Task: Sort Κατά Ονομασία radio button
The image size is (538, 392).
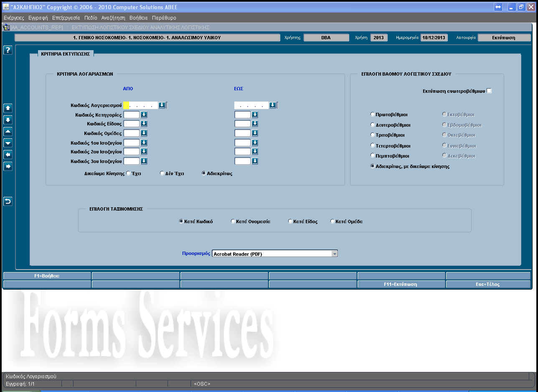Action: tap(233, 221)
